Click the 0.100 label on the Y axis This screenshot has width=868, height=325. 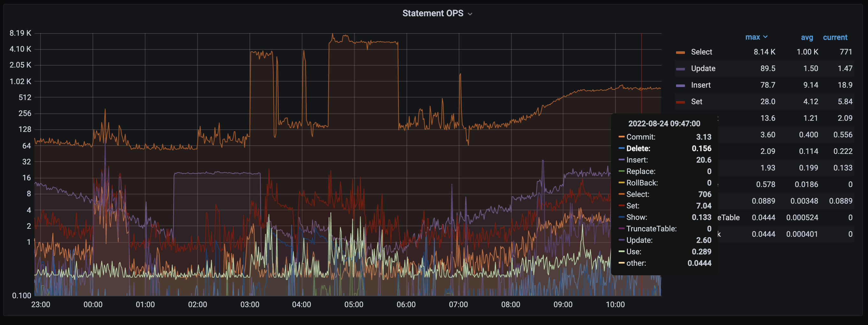click(22, 295)
